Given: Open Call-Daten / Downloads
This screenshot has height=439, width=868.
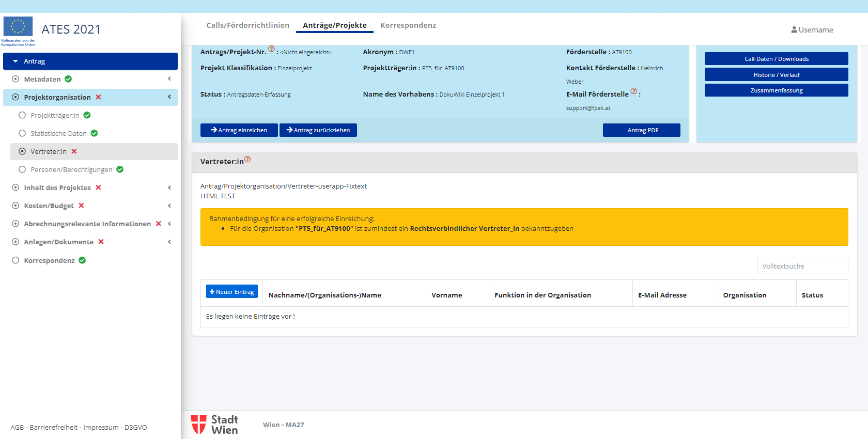Looking at the screenshot, I should click(777, 59).
